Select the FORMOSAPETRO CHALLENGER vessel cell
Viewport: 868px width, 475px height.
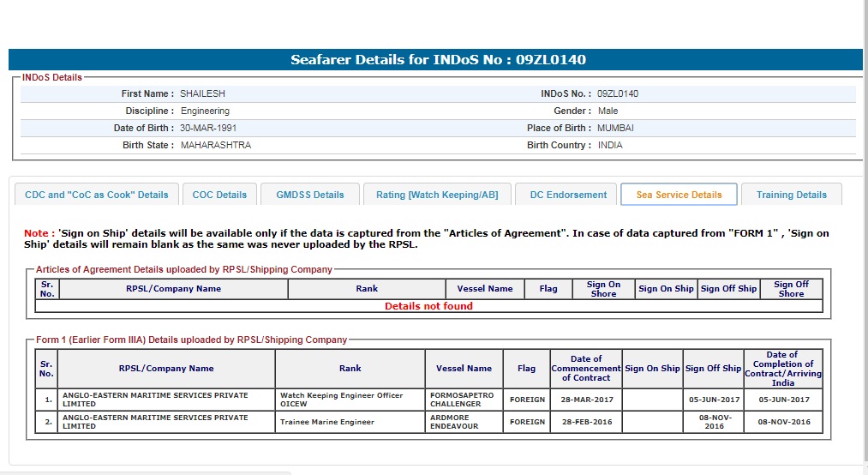(463, 400)
